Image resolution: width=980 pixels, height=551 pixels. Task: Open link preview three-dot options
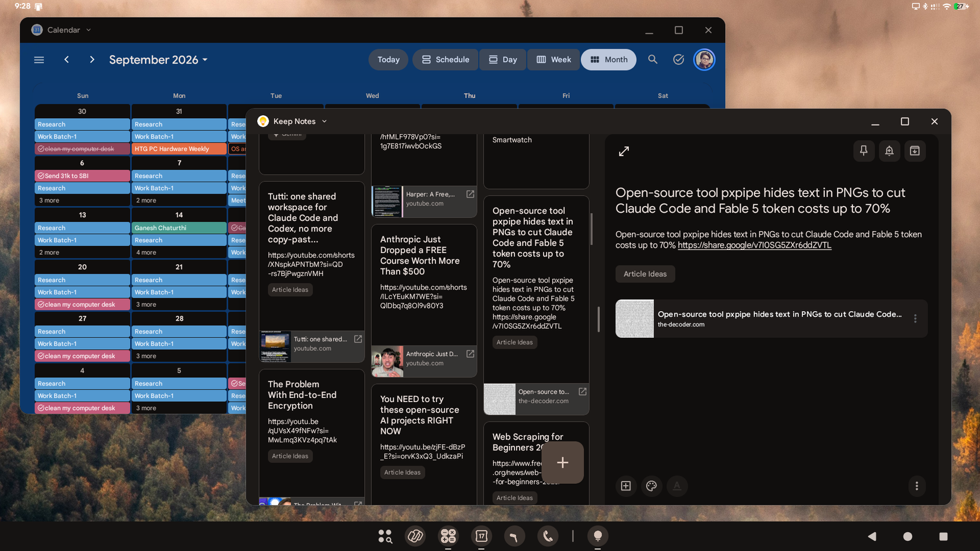915,319
